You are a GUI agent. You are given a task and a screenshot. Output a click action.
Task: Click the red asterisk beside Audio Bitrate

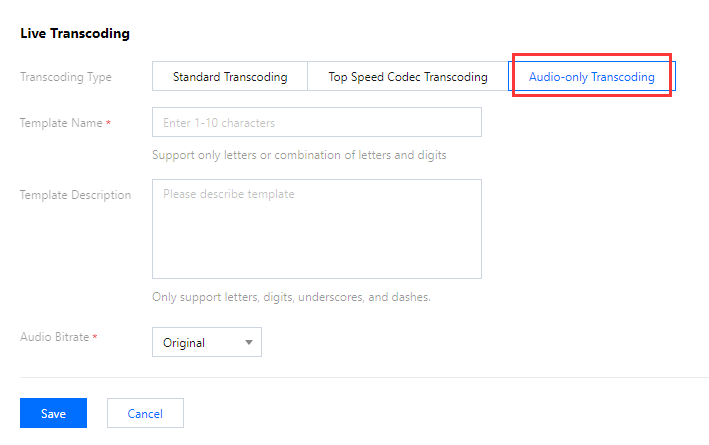95,337
